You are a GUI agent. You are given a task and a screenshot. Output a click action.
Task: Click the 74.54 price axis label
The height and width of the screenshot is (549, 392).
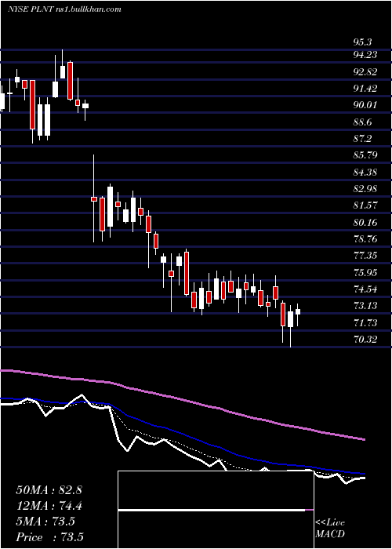tap(365, 289)
